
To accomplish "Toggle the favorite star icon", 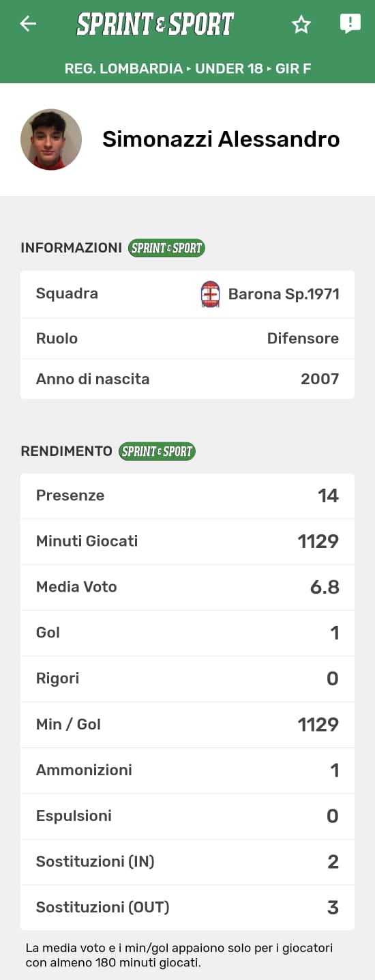I will (x=301, y=25).
